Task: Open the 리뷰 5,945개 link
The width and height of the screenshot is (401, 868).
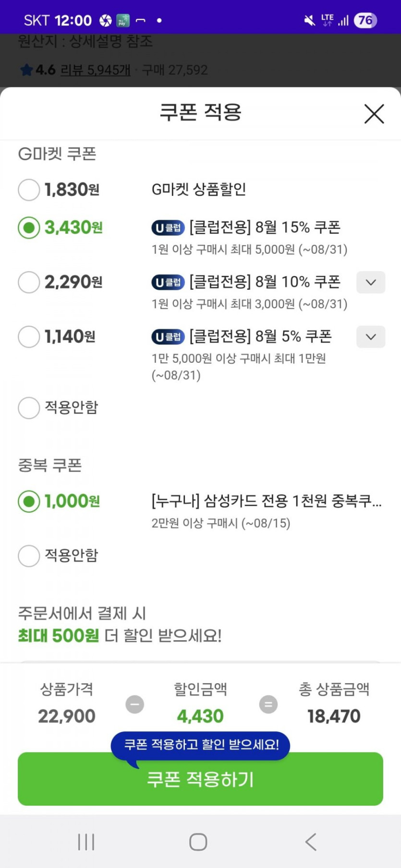Action: click(95, 70)
